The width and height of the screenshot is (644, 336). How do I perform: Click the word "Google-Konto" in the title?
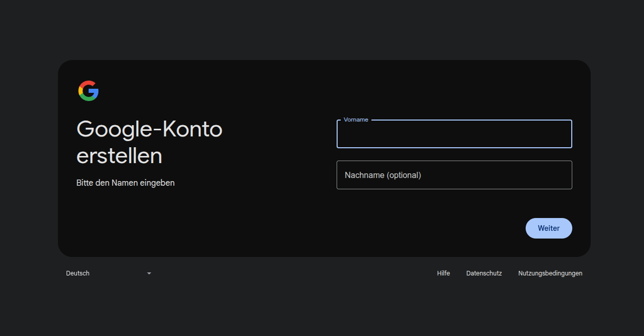click(x=149, y=129)
